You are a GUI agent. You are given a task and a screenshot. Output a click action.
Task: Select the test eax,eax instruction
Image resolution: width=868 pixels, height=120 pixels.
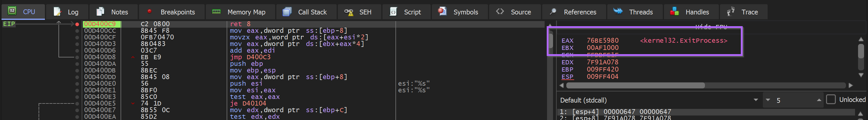point(255,97)
